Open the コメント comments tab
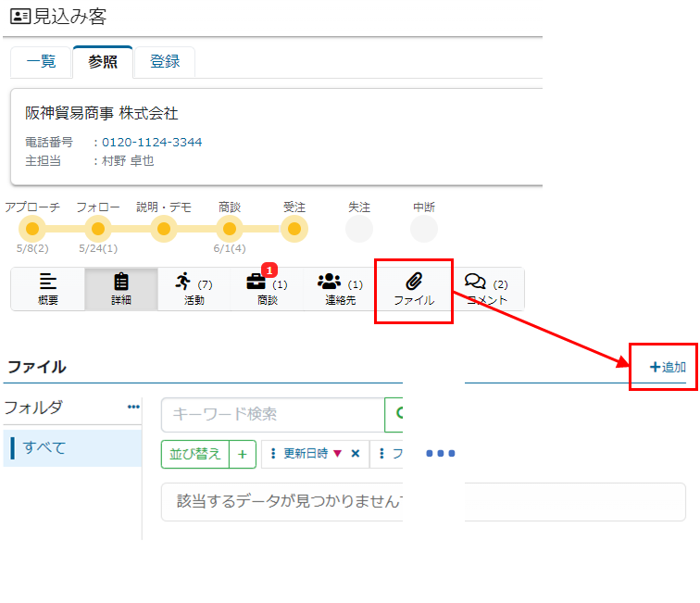This screenshot has width=700, height=603. click(x=487, y=289)
